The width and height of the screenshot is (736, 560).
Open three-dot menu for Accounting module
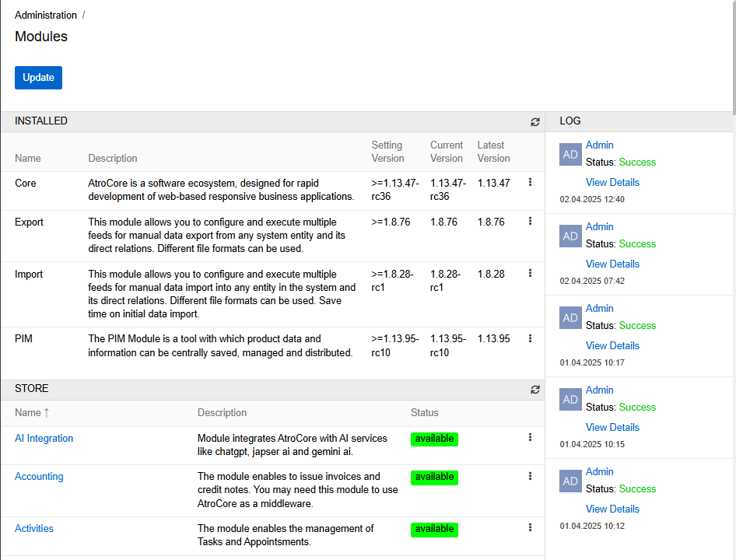pos(530,475)
